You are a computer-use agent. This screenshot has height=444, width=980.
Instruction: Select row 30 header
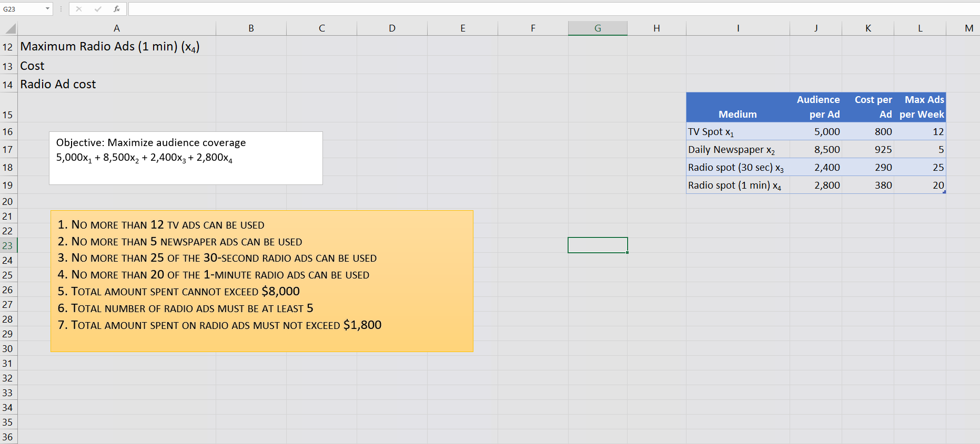coord(8,348)
